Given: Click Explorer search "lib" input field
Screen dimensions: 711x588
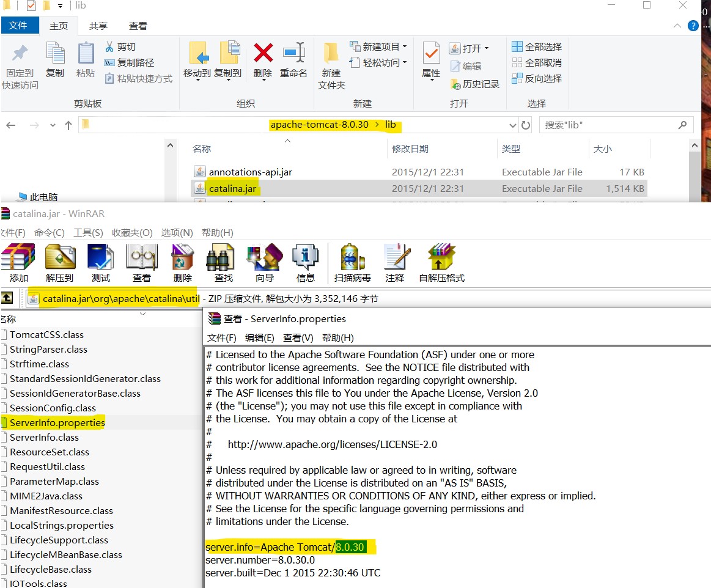Looking at the screenshot, I should pos(616,125).
